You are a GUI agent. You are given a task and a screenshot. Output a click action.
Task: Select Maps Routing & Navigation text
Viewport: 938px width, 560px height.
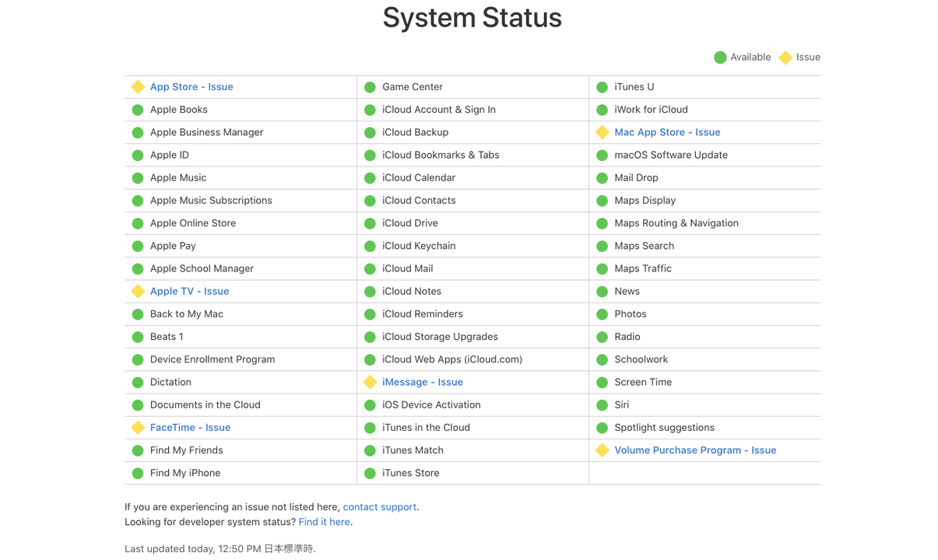tap(676, 222)
